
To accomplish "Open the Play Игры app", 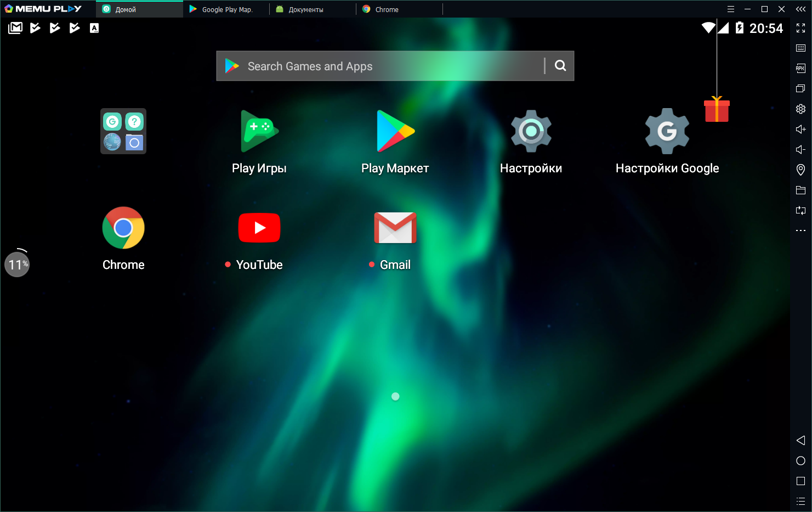I will (x=259, y=132).
